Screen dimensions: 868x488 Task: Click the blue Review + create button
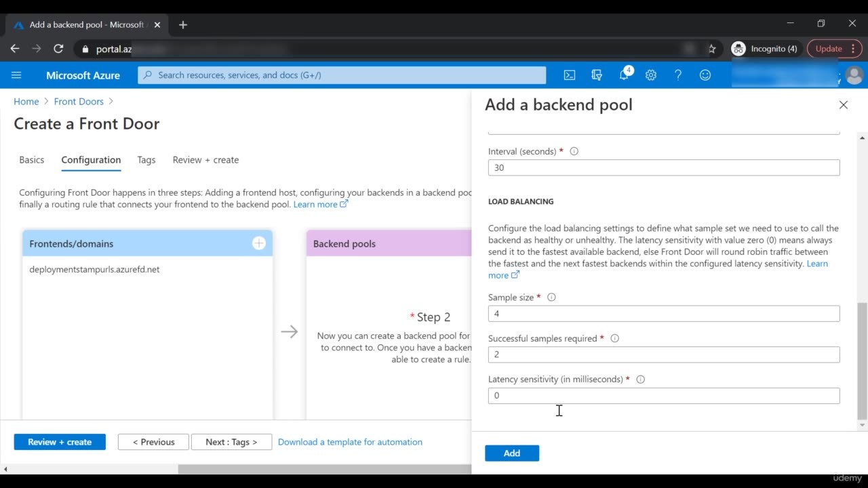point(60,442)
